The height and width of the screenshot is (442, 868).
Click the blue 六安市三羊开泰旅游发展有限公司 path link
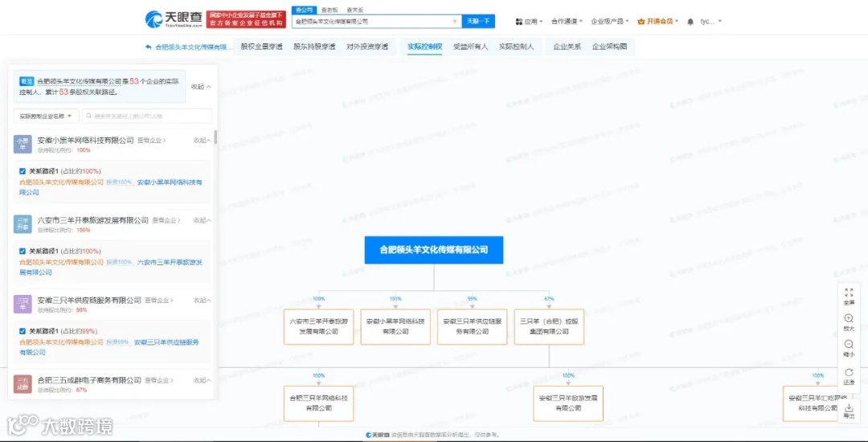[x=111, y=267]
